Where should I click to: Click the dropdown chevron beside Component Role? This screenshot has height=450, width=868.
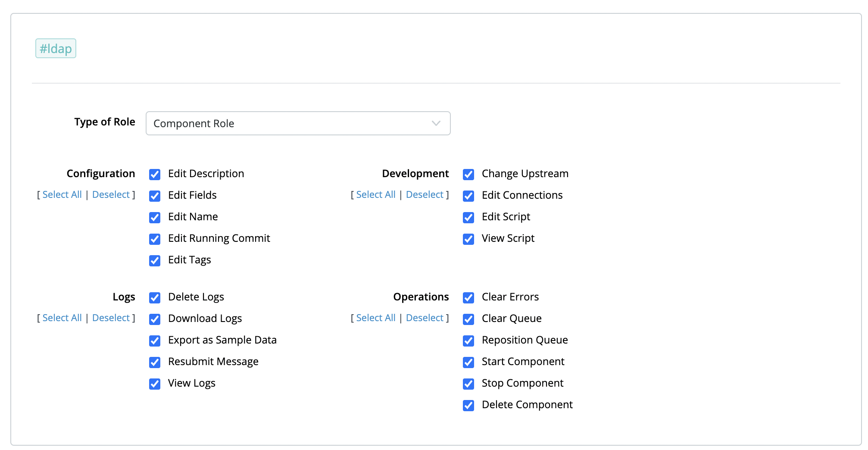tap(436, 123)
